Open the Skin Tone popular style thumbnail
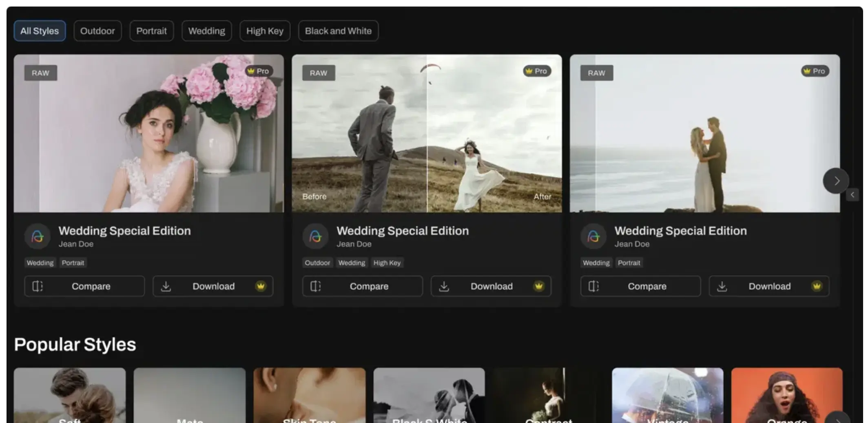This screenshot has width=868, height=423. [x=310, y=395]
